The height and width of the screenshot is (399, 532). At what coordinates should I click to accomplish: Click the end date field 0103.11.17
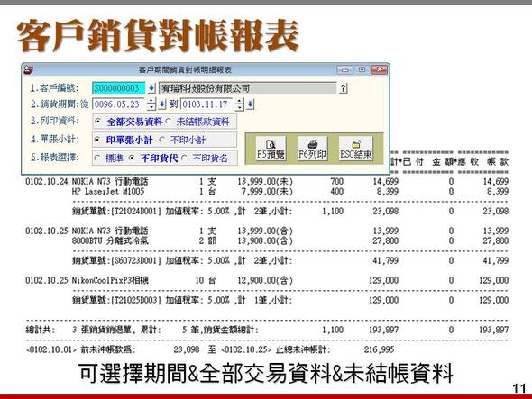coord(207,104)
